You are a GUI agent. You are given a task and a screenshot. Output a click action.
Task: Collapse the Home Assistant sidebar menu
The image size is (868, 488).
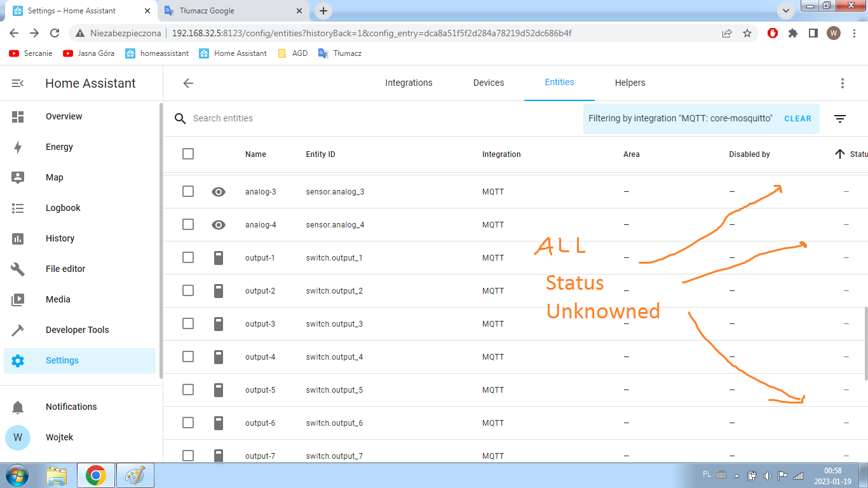pos(18,83)
